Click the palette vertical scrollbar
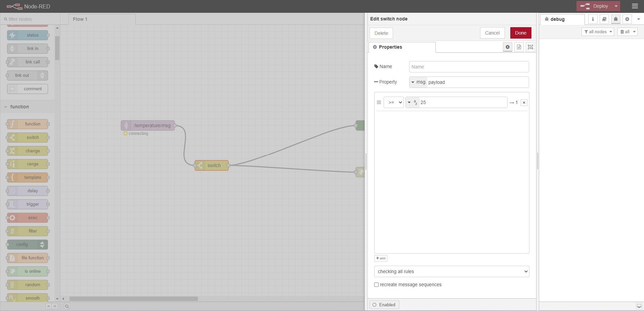The height and width of the screenshot is (311, 644). pos(57,48)
